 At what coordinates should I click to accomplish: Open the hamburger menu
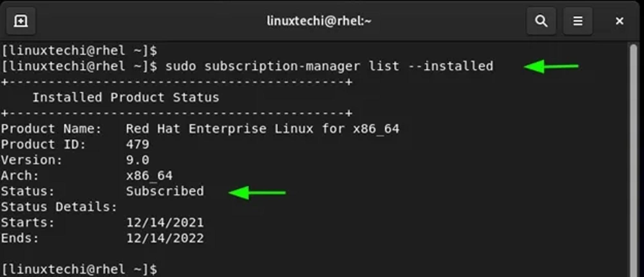tap(578, 21)
